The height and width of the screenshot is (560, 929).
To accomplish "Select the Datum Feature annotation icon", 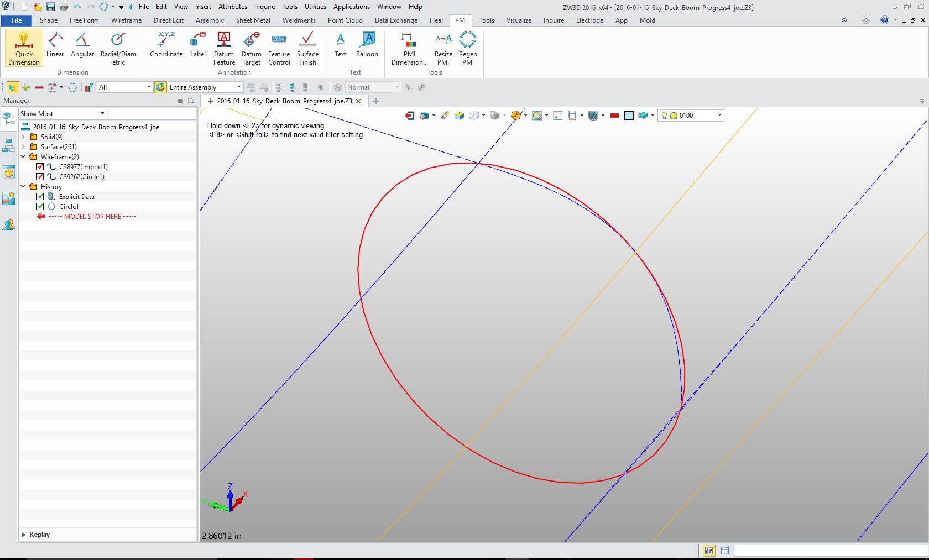I will point(224,48).
